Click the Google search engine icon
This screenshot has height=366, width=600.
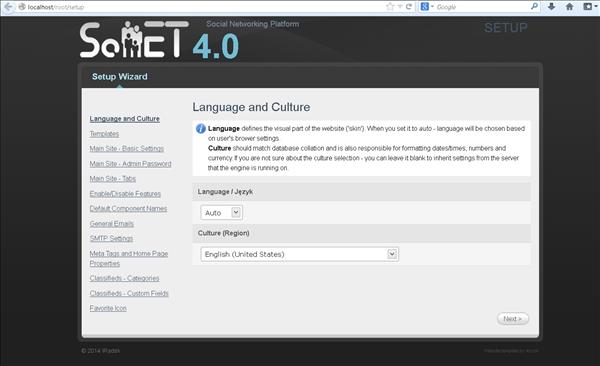[x=424, y=7]
